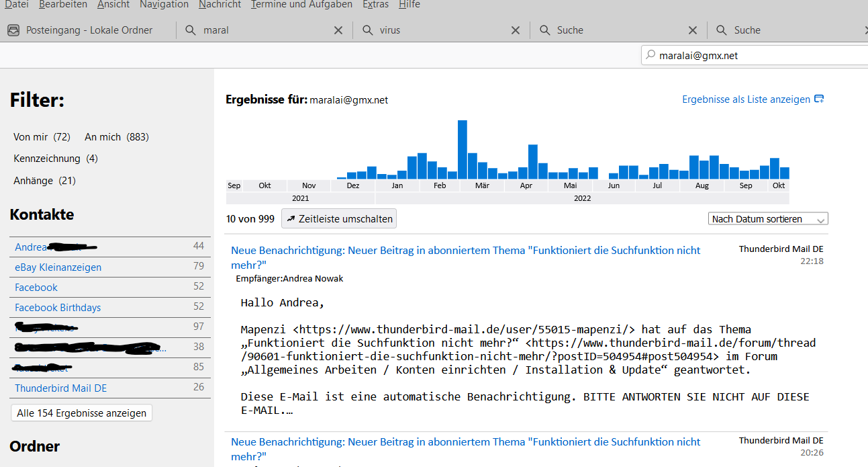
Task: Click "Alle 154 Ergebnisse anzeigen" button
Action: click(82, 413)
